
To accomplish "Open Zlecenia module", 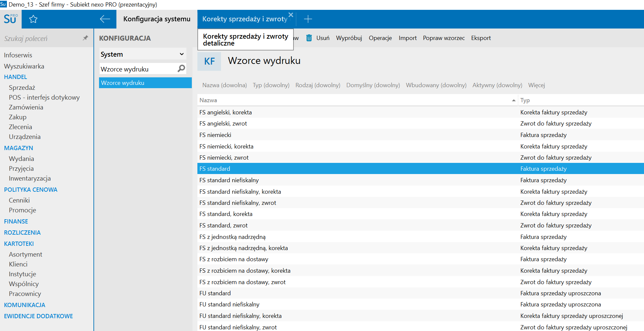I will [x=20, y=127].
